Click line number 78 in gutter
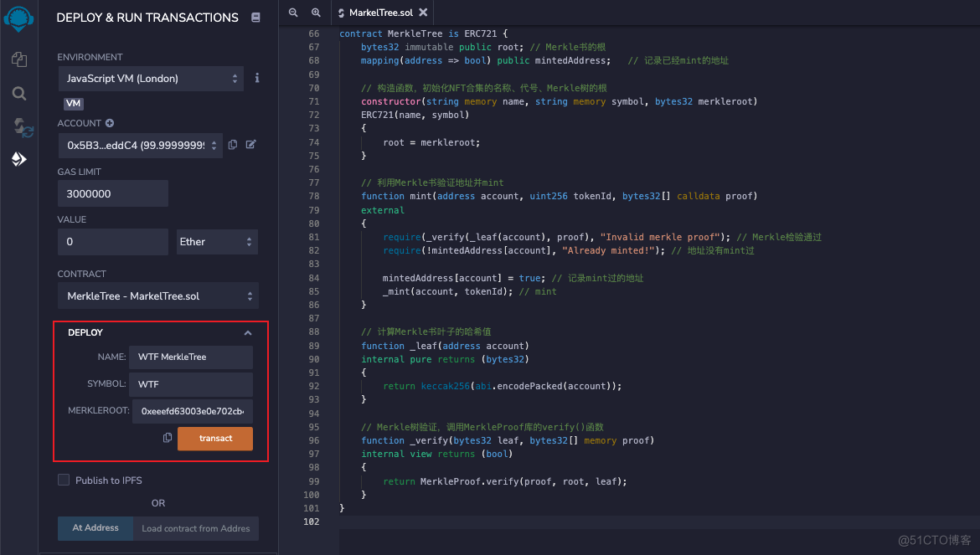Viewport: 980px width, 555px height. 314,196
